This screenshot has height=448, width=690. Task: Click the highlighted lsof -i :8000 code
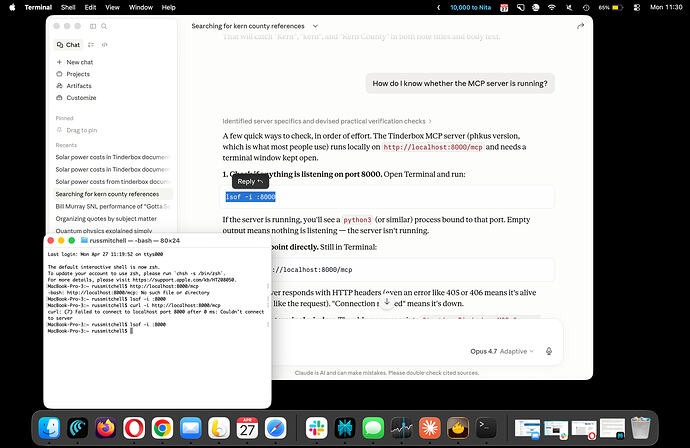coord(250,197)
